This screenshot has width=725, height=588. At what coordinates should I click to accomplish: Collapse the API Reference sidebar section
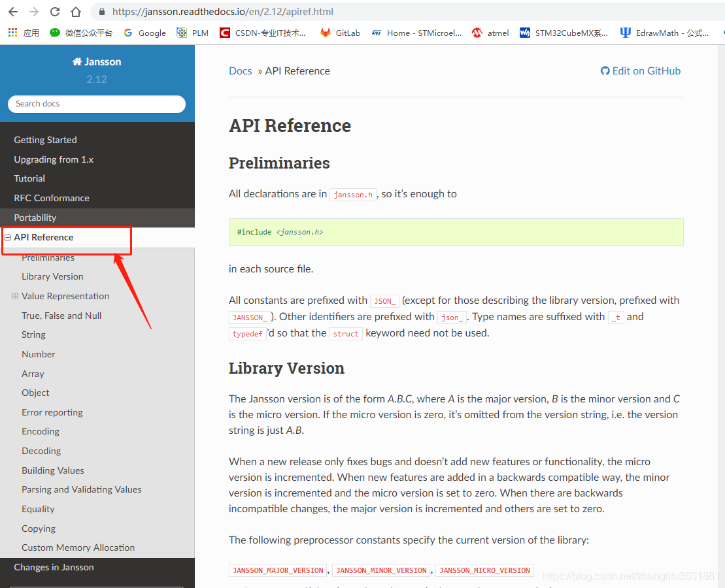click(8, 237)
